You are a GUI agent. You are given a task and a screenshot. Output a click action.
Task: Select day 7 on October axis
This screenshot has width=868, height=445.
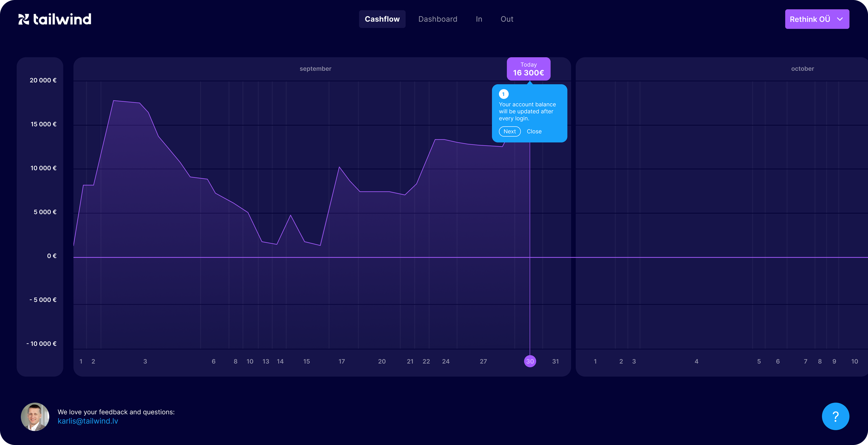805,361
